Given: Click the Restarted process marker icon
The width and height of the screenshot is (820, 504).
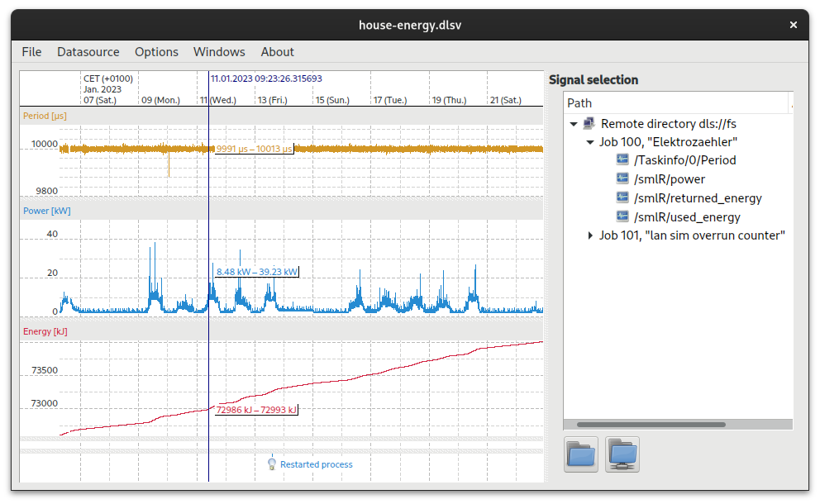Looking at the screenshot, I should pyautogui.click(x=272, y=464).
